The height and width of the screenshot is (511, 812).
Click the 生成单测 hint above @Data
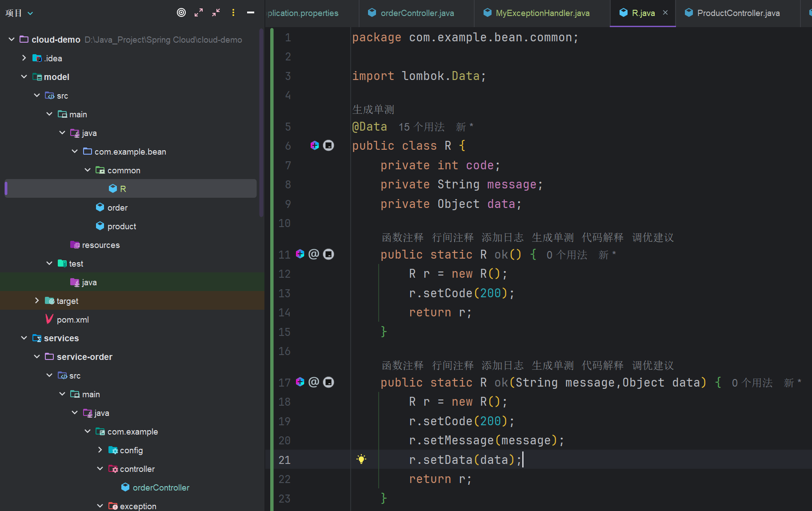coord(373,109)
